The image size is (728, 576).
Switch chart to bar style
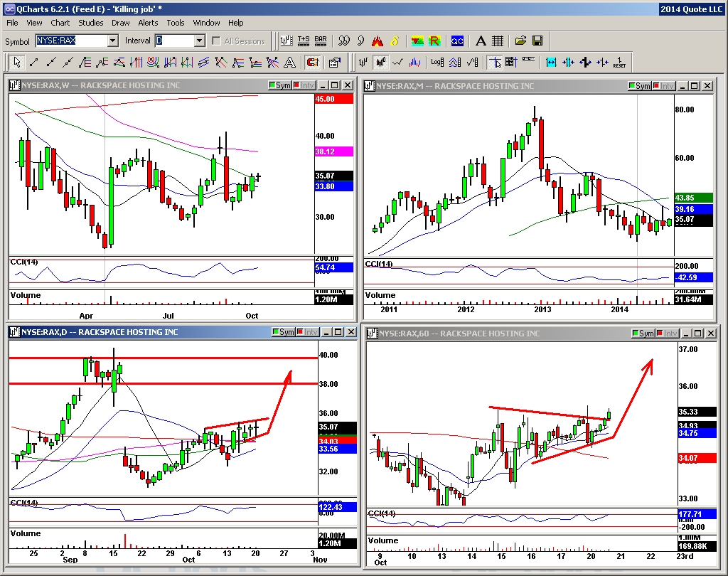(x=363, y=62)
